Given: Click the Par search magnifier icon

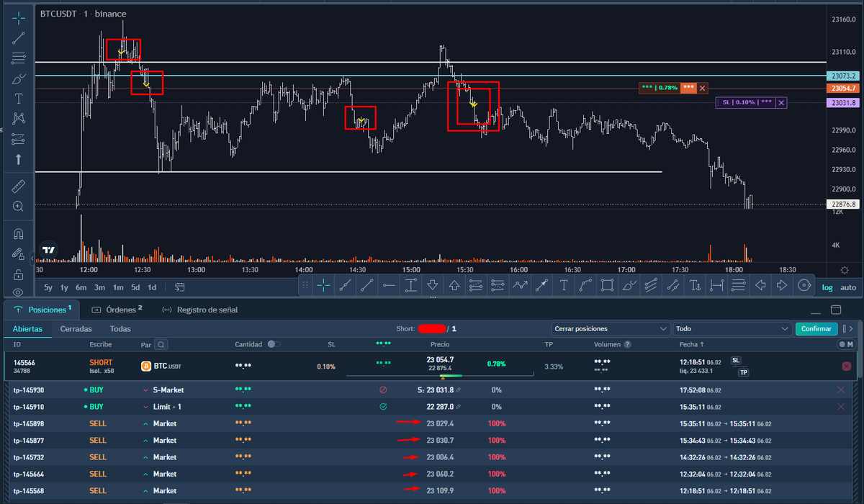Looking at the screenshot, I should tap(162, 345).
